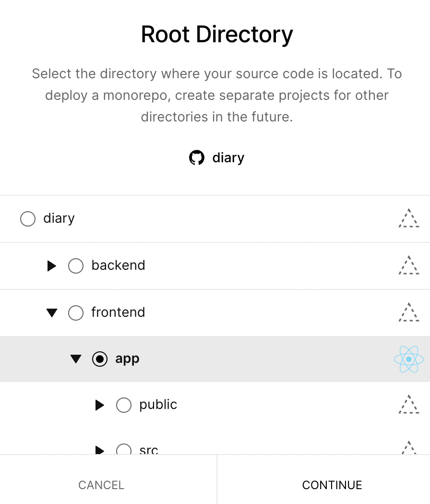Click the diary repository name in header
430x504 pixels.
click(x=228, y=158)
